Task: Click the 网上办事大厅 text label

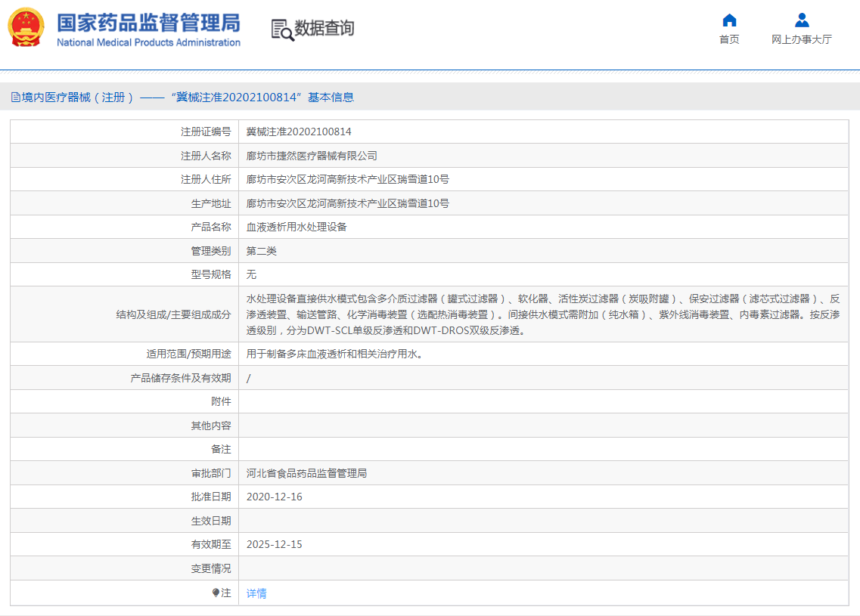Action: coord(801,39)
